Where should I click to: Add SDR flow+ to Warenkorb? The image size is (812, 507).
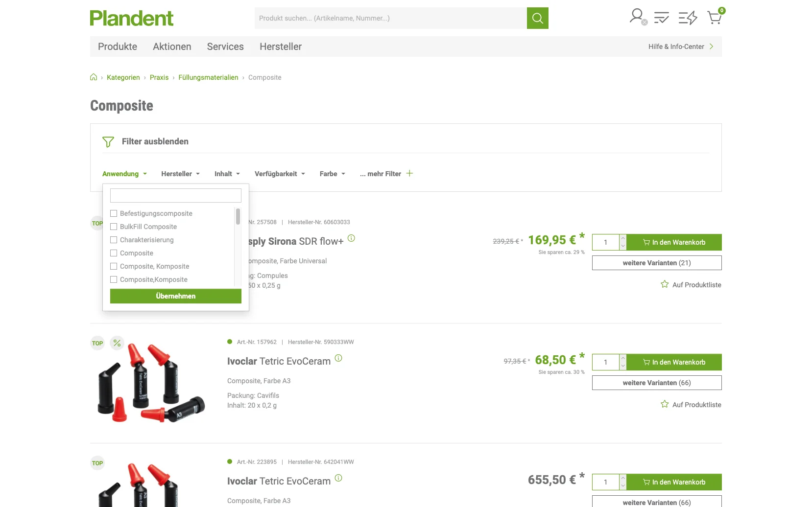coord(674,242)
